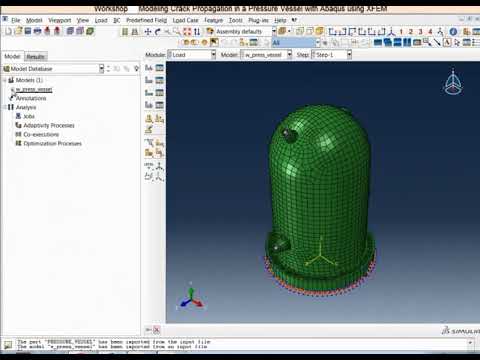Image resolution: width=480 pixels, height=360 pixels.
Task: Select Jobs under Analysis
Action: pos(29,116)
